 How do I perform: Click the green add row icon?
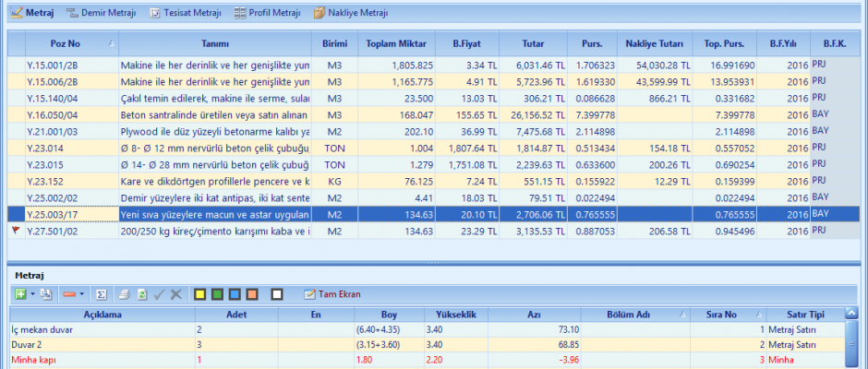pyautogui.click(x=20, y=294)
